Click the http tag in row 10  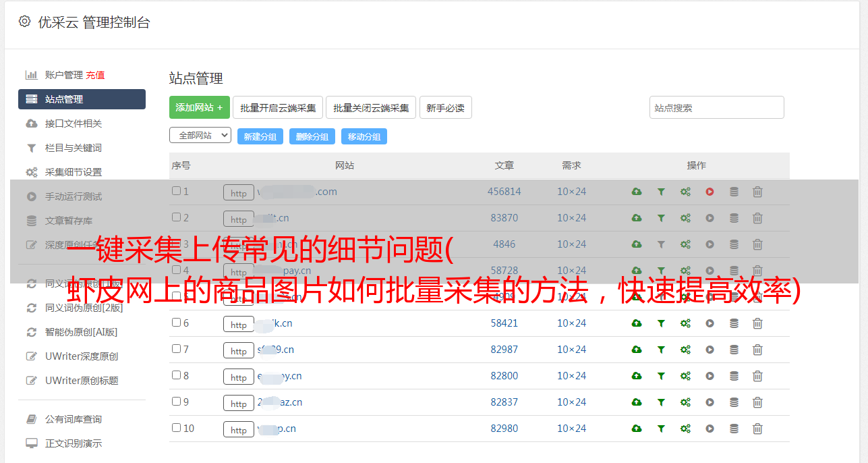[239, 429]
